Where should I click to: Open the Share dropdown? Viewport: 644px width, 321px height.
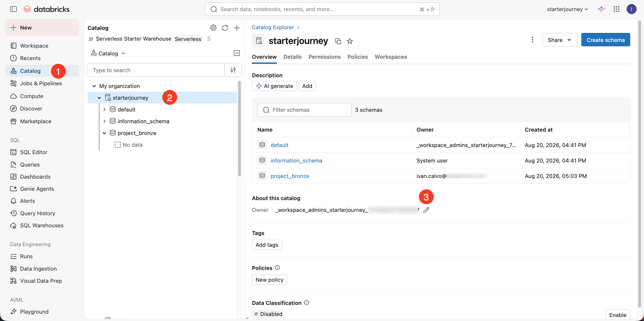pos(560,40)
